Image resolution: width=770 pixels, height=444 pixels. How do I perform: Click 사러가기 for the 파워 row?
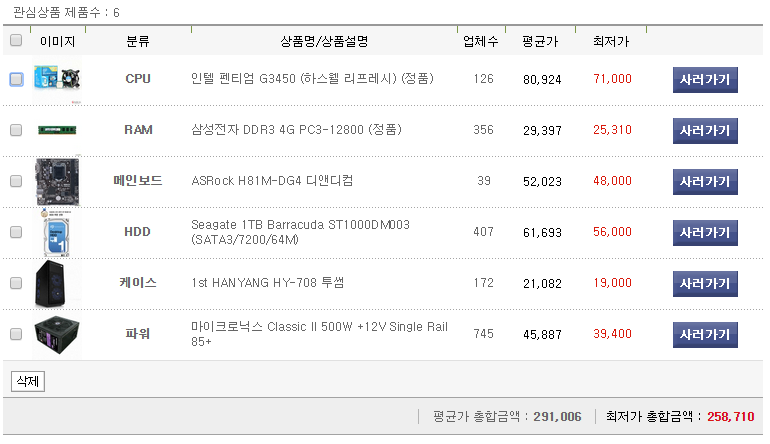point(705,334)
